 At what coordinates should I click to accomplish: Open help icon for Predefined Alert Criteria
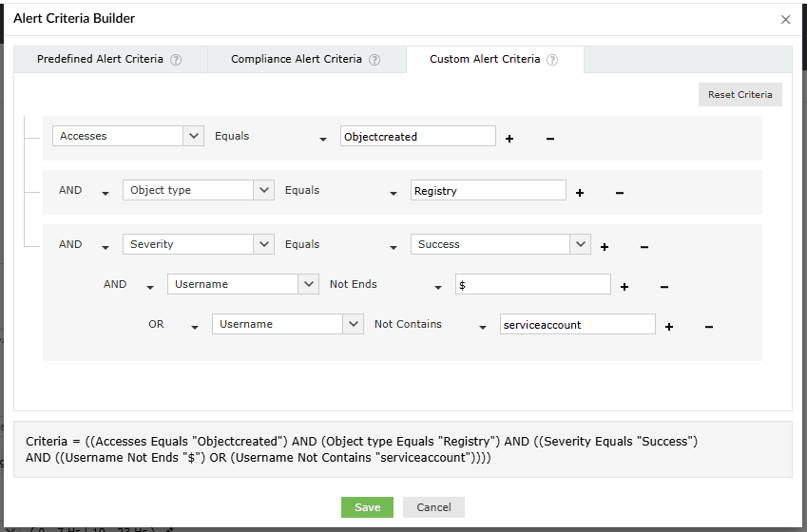pyautogui.click(x=176, y=60)
